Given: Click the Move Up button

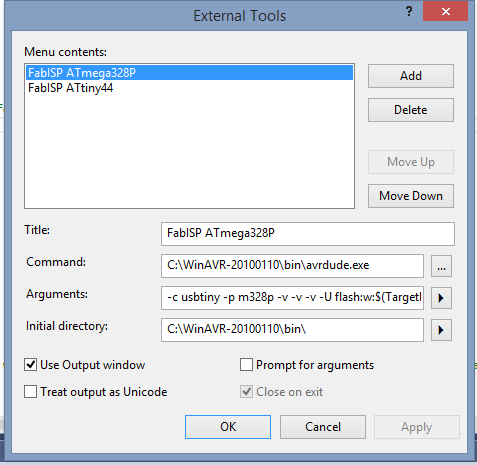Looking at the screenshot, I should 411,162.
